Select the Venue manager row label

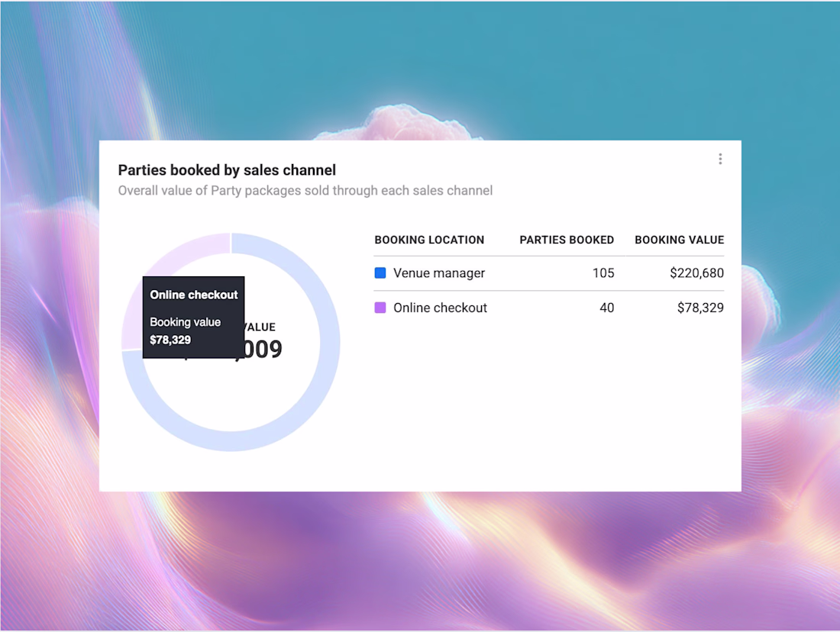(439, 273)
